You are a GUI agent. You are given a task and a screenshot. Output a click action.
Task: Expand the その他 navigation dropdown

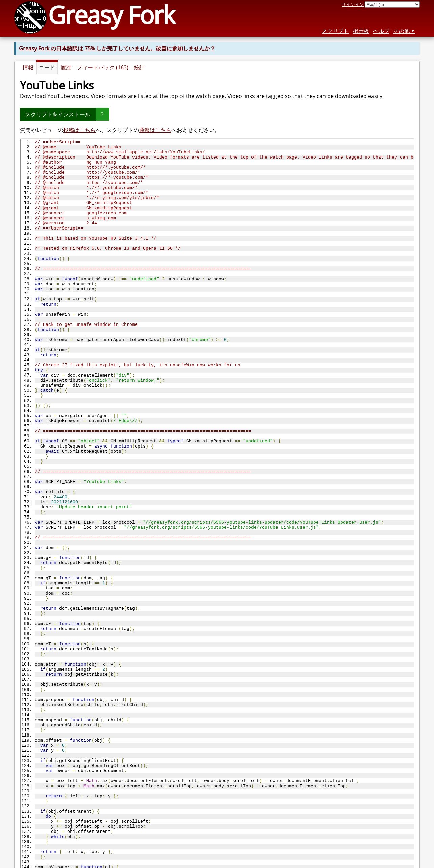pos(404,31)
